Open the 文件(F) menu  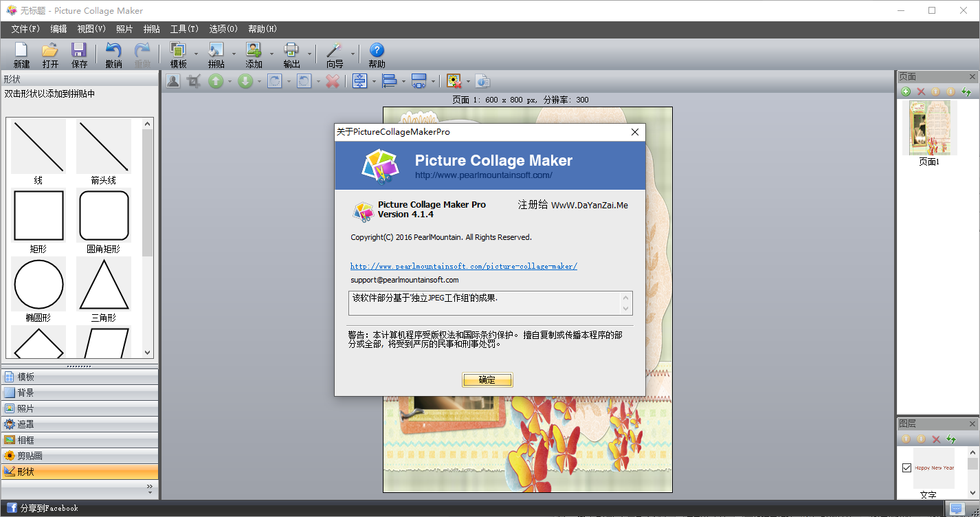[x=25, y=29]
